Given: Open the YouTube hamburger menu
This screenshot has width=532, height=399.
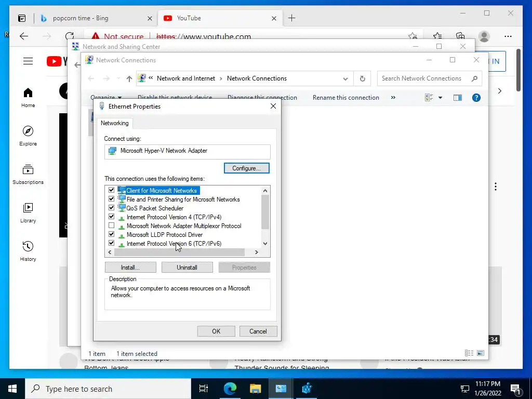Looking at the screenshot, I should point(28,61).
